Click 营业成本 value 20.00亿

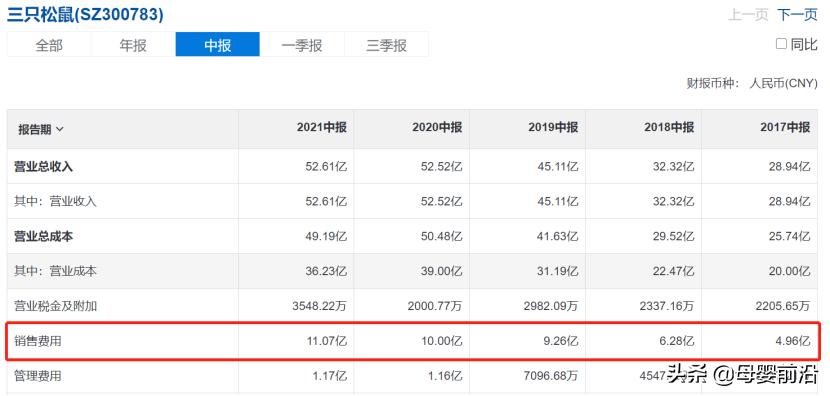pyautogui.click(x=789, y=271)
